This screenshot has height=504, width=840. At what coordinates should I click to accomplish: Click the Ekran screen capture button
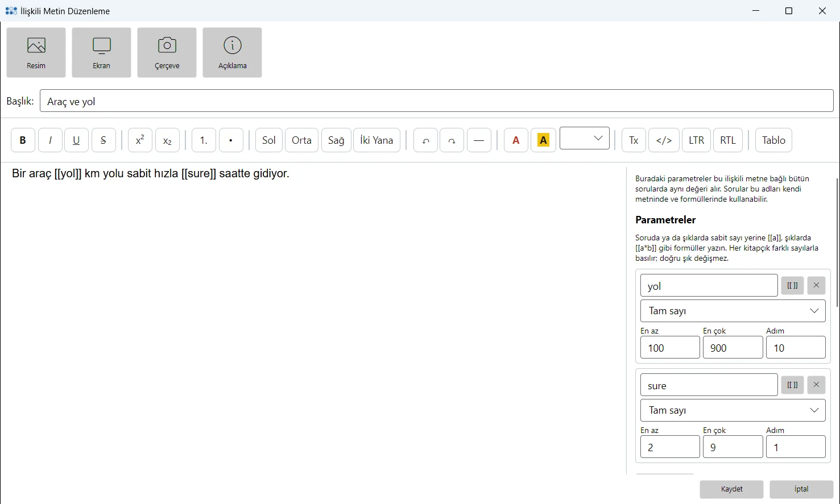click(x=101, y=52)
